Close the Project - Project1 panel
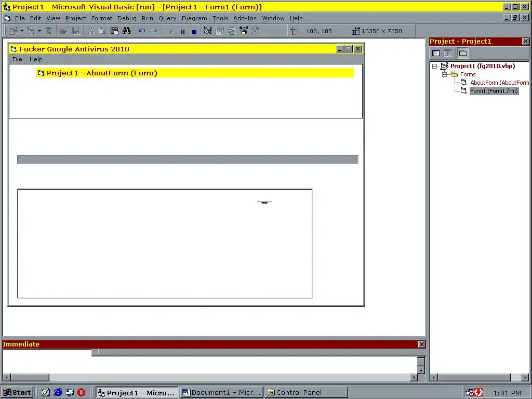 (525, 42)
